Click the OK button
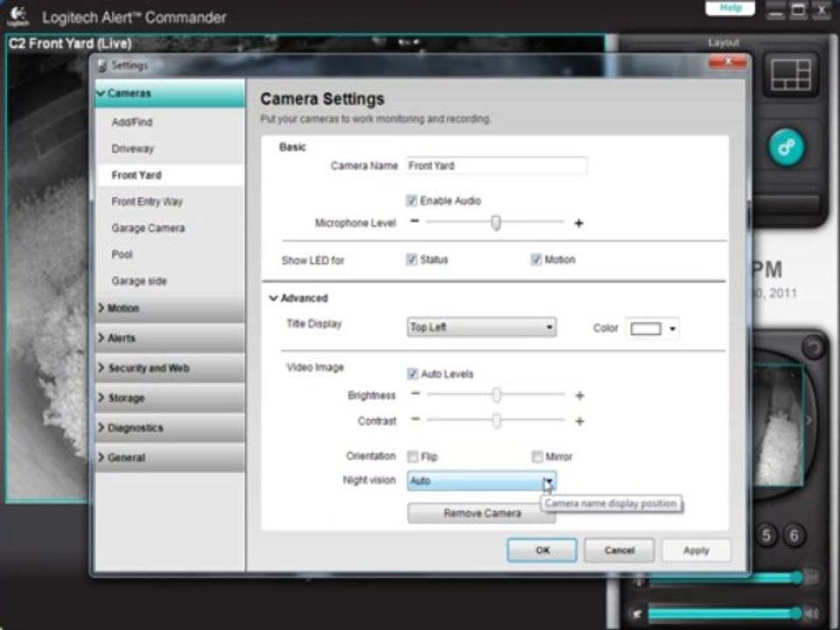 542,550
